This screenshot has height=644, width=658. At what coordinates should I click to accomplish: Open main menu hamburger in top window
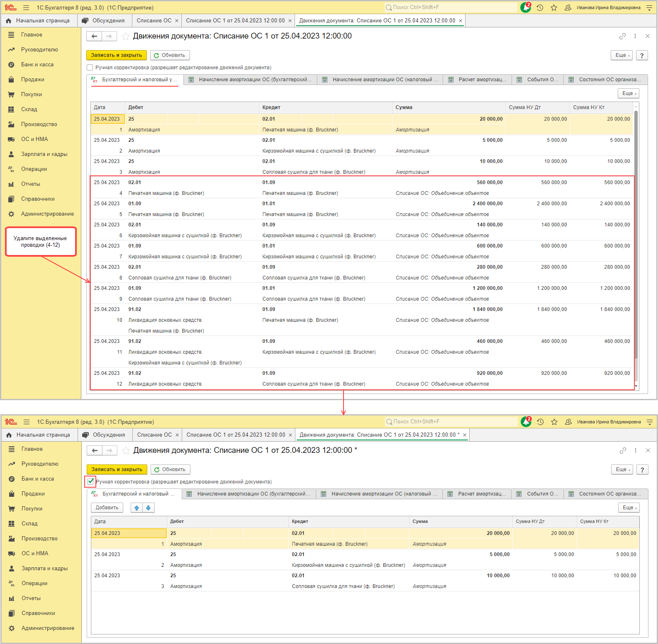pos(26,7)
